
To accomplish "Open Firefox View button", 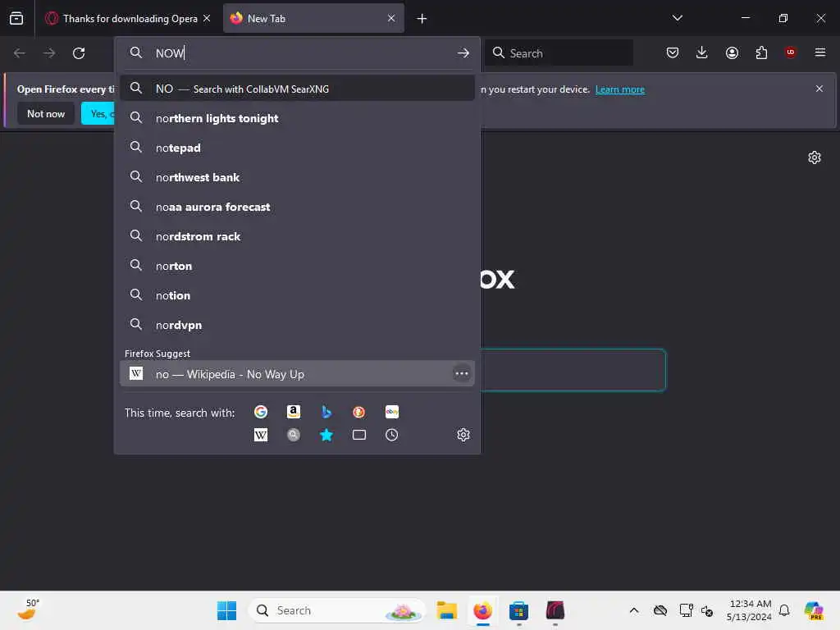I will [x=16, y=18].
